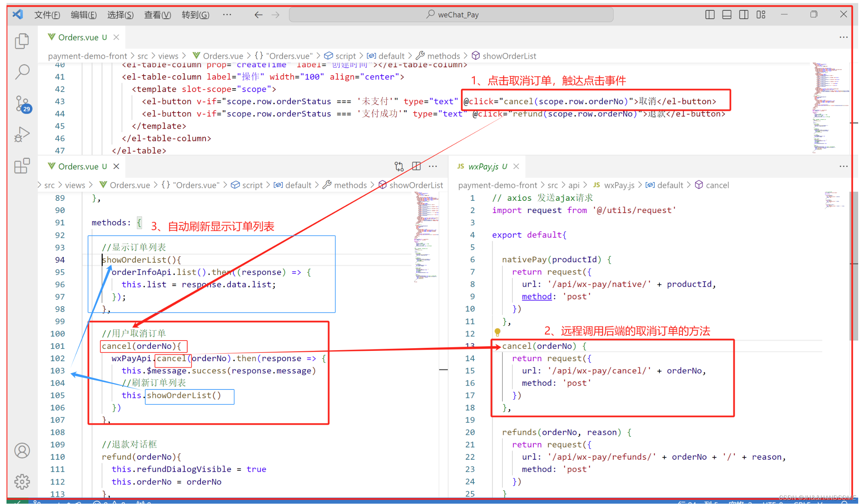Click line number 94 in lower-left editor
The width and height of the screenshot is (862, 504).
click(x=60, y=260)
